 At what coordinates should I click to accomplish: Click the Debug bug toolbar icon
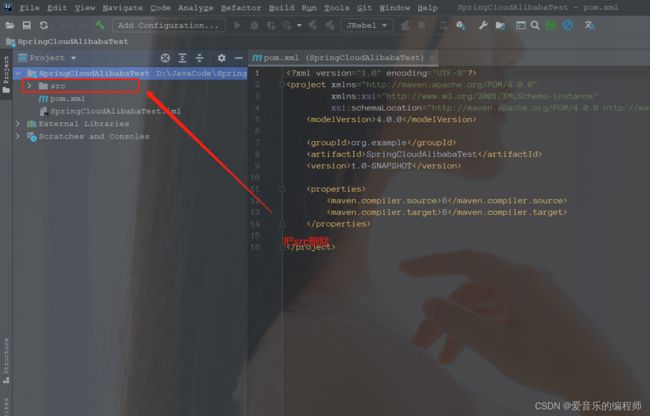point(255,25)
